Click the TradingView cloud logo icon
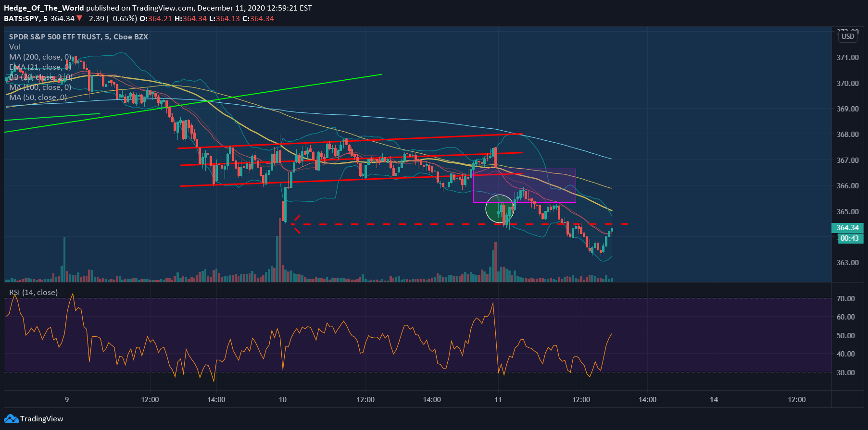 [x=11, y=419]
